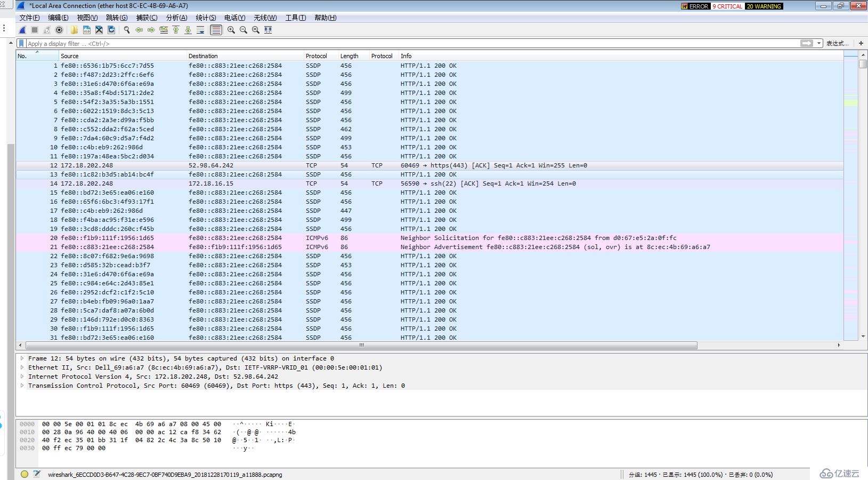Click the scroll down arrow of packet list
The width and height of the screenshot is (868, 480).
click(x=863, y=337)
